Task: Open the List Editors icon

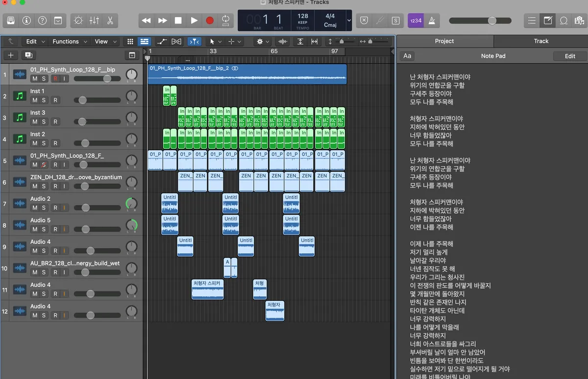Action: pyautogui.click(x=532, y=21)
